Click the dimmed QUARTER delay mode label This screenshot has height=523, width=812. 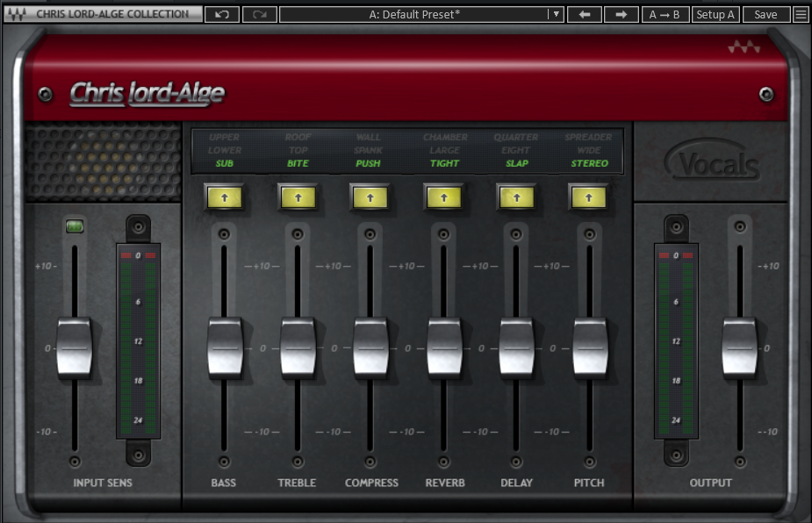click(x=516, y=137)
